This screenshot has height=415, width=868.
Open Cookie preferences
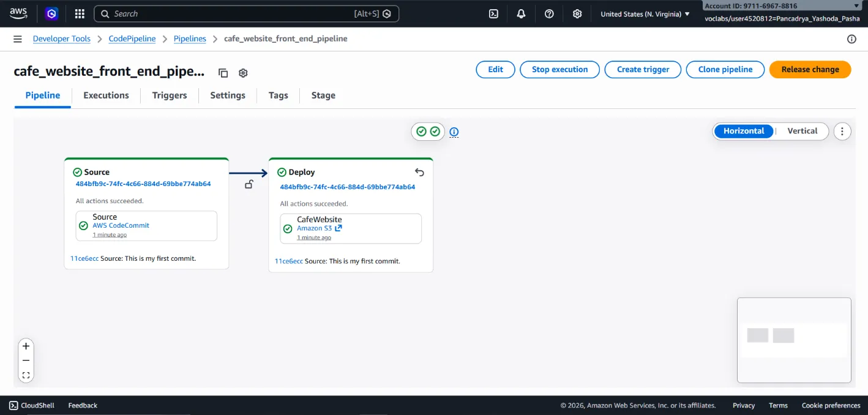pyautogui.click(x=831, y=405)
